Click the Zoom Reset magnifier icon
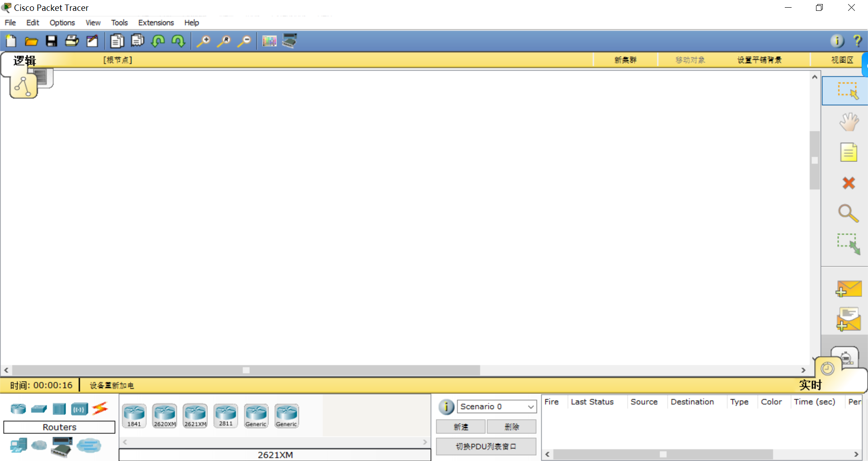Image resolution: width=868 pixels, height=461 pixels. coord(224,41)
